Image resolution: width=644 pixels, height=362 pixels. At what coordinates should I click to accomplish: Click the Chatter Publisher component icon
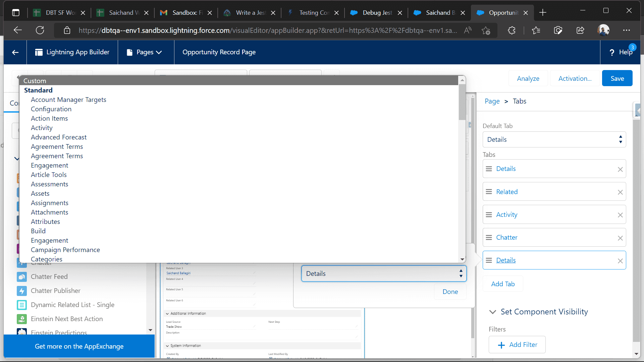click(22, 291)
